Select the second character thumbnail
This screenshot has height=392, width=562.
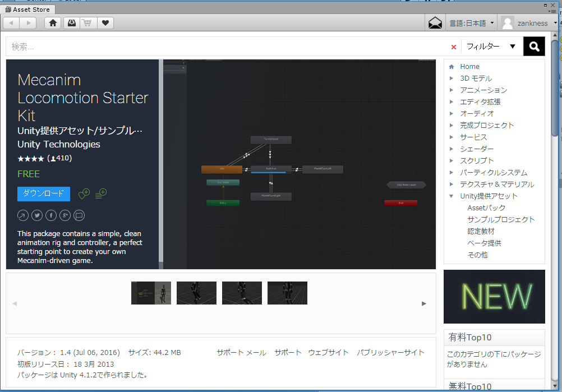click(196, 293)
